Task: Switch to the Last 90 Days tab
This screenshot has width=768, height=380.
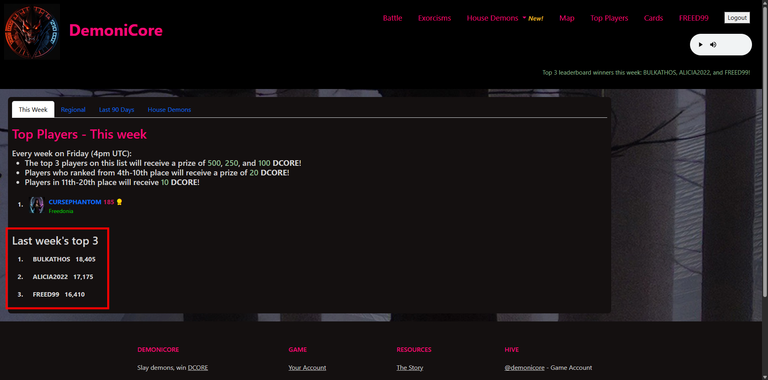Action: point(117,110)
